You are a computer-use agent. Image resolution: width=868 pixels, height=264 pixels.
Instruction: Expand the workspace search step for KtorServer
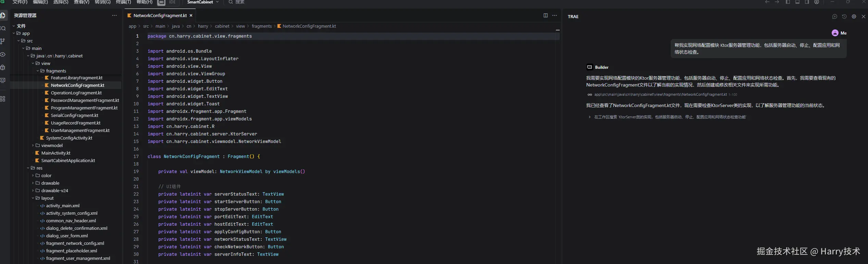pos(589,117)
